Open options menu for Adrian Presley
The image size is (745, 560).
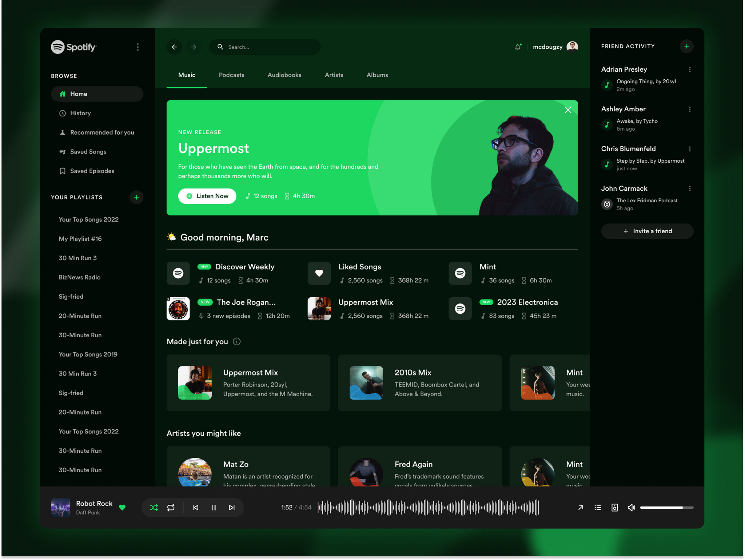(690, 69)
